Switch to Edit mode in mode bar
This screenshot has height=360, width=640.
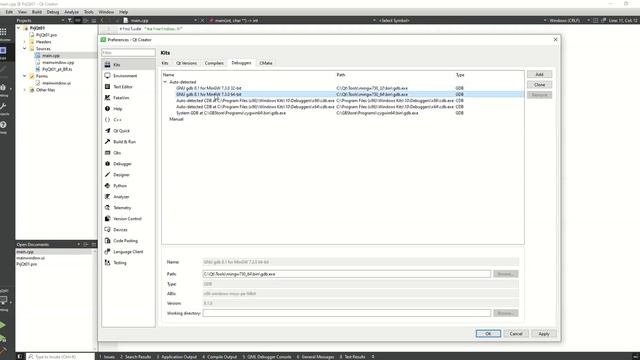tap(4, 53)
